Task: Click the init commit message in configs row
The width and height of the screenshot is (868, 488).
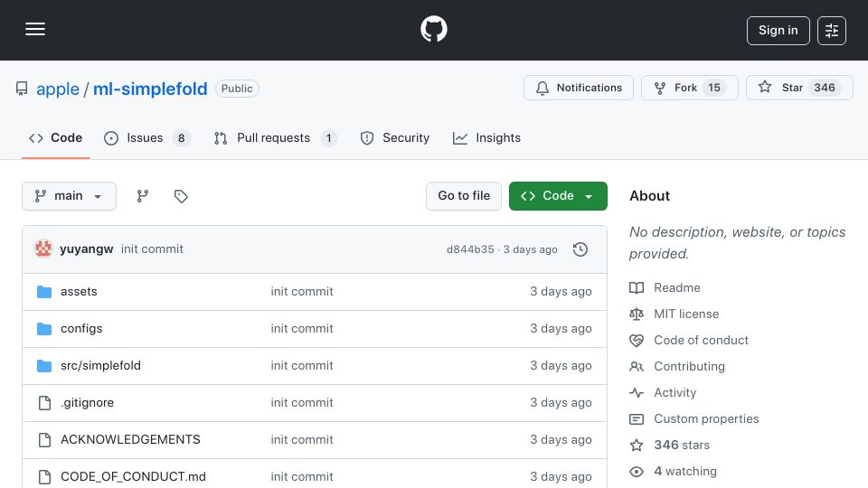Action: coord(302,329)
